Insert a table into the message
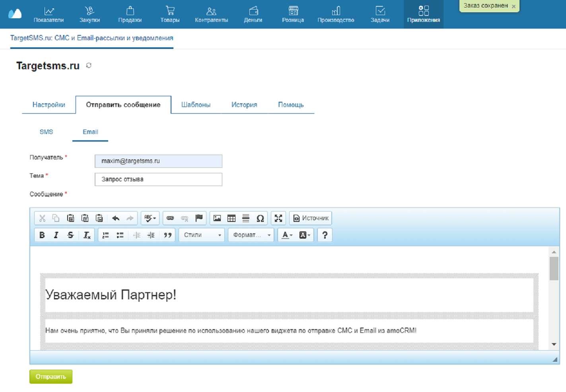This screenshot has width=566, height=392. pos(231,218)
